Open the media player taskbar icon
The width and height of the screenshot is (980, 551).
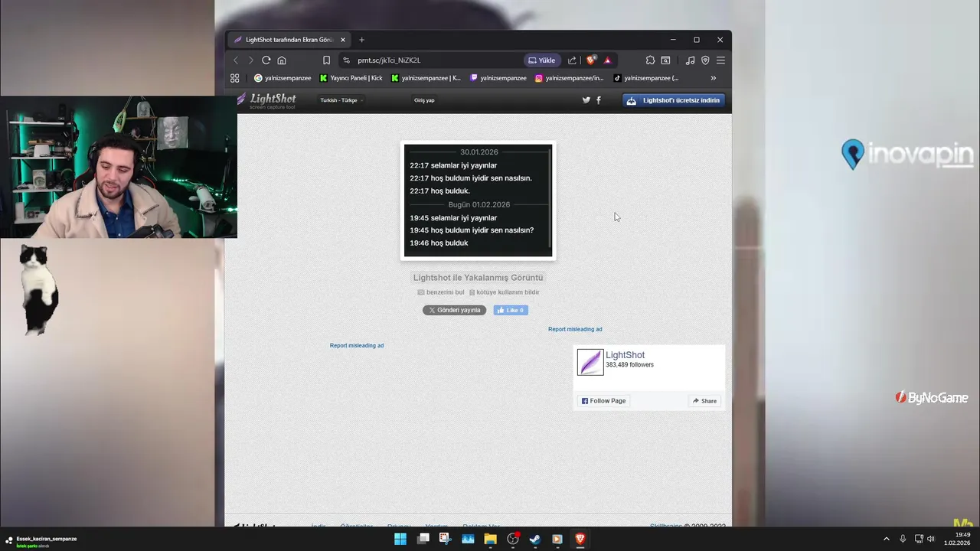(557, 539)
